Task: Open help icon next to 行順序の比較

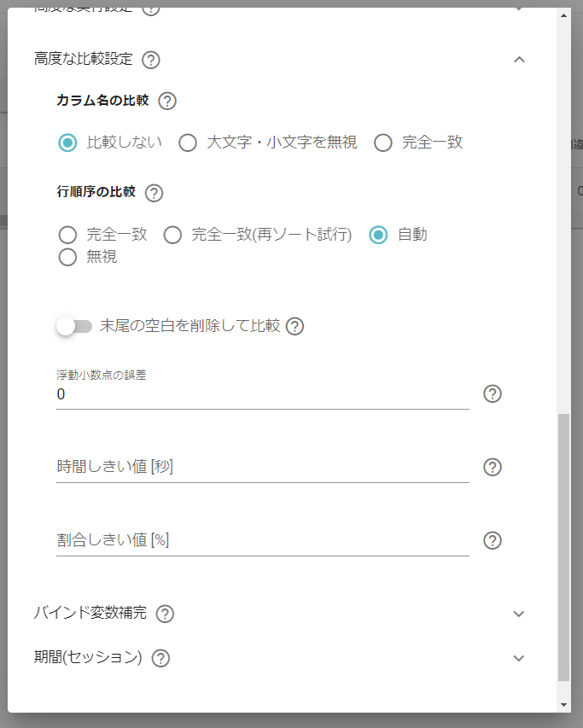Action: pos(154,193)
